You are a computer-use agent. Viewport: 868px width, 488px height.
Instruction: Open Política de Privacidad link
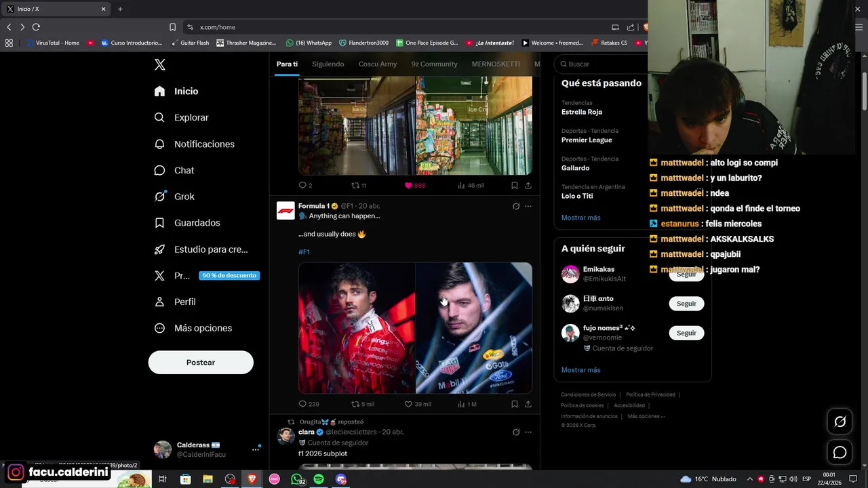(x=650, y=394)
